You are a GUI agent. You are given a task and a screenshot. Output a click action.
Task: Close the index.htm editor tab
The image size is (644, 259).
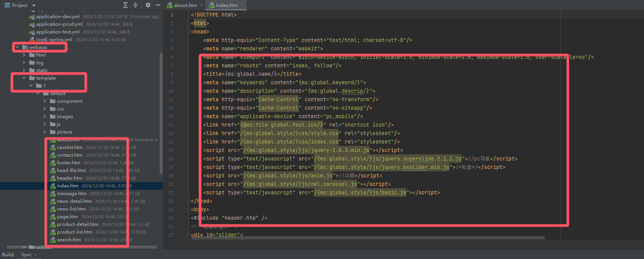[242, 5]
